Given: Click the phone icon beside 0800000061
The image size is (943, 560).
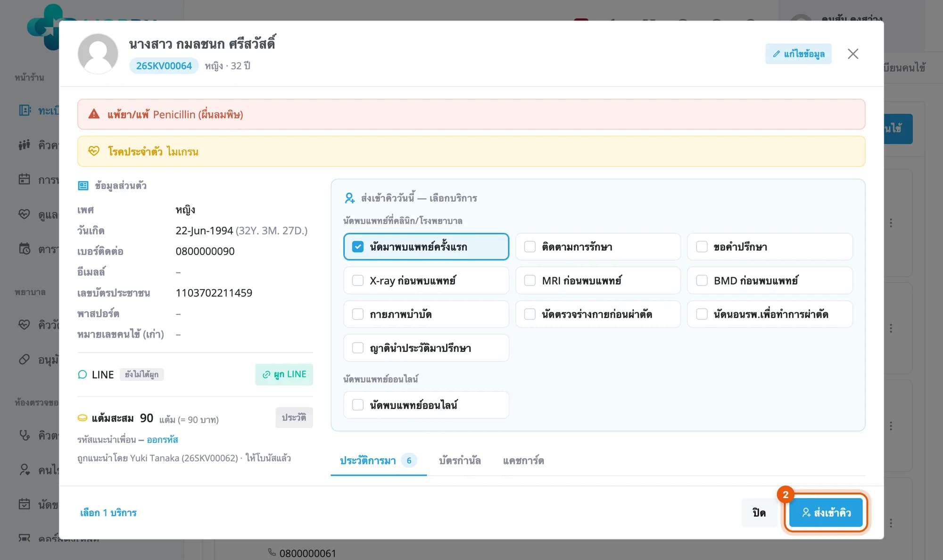Looking at the screenshot, I should click(x=272, y=552).
